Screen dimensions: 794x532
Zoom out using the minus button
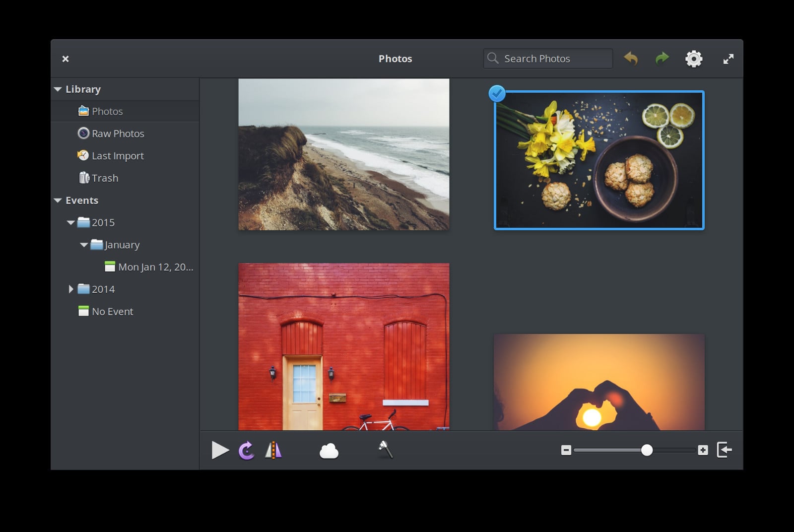pyautogui.click(x=565, y=450)
